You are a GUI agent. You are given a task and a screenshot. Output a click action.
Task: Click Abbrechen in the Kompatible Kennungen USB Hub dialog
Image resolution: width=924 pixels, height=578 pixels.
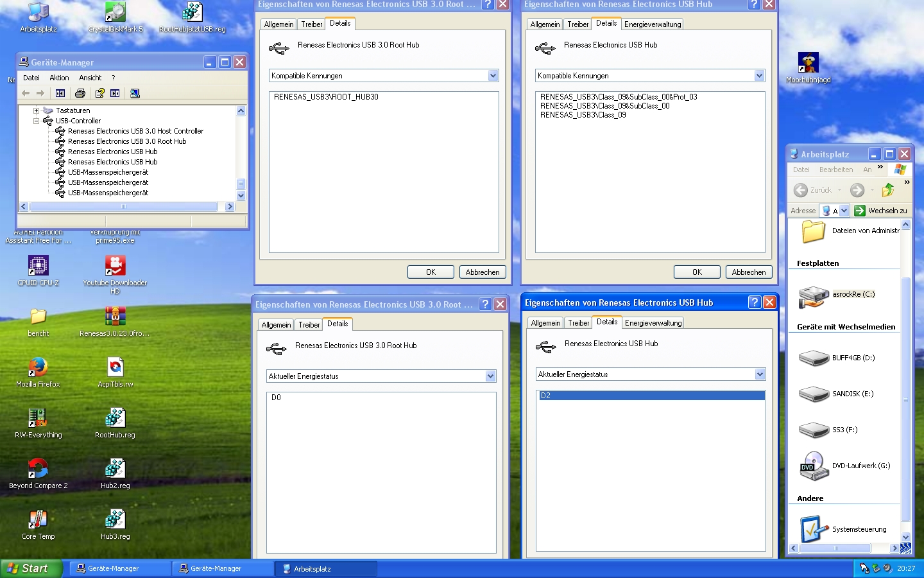[x=749, y=272]
